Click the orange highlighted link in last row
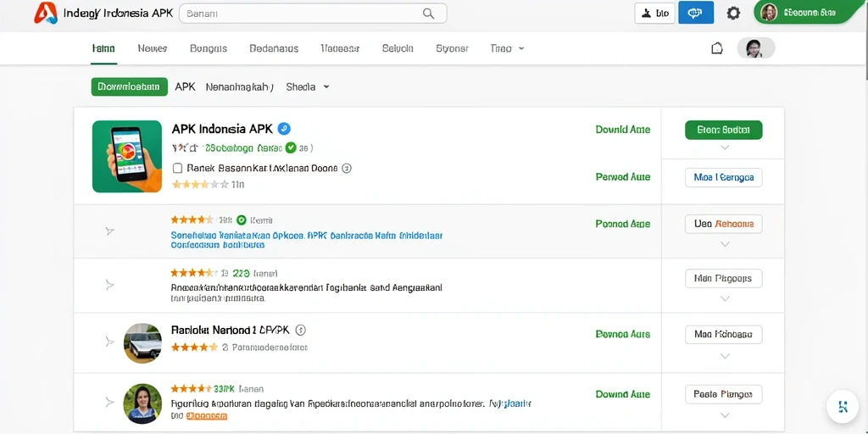The width and height of the screenshot is (868, 434). click(207, 415)
